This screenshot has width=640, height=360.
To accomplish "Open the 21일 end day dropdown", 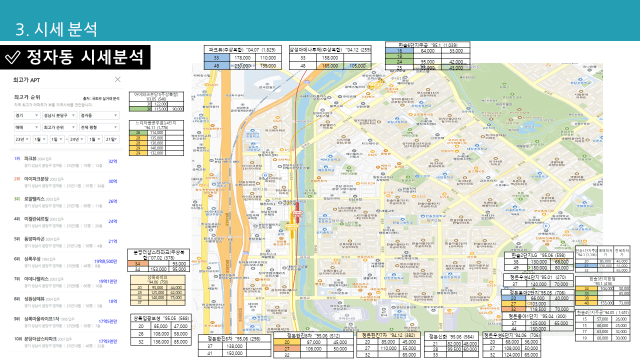I will click(111, 139).
